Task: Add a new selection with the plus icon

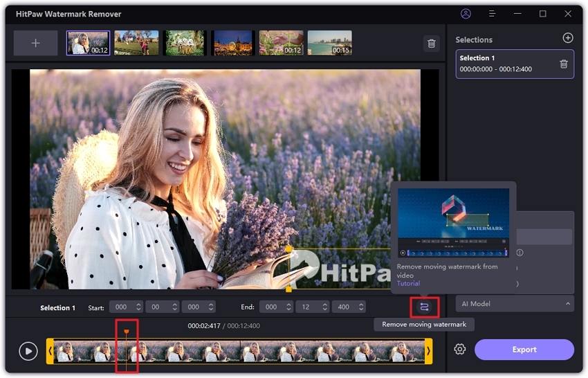Action: [567, 39]
